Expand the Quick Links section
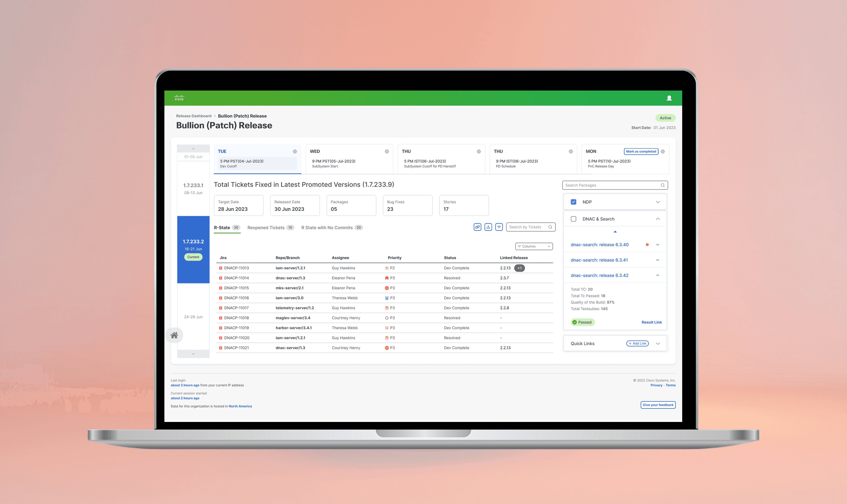This screenshot has width=847, height=504. 658,344
